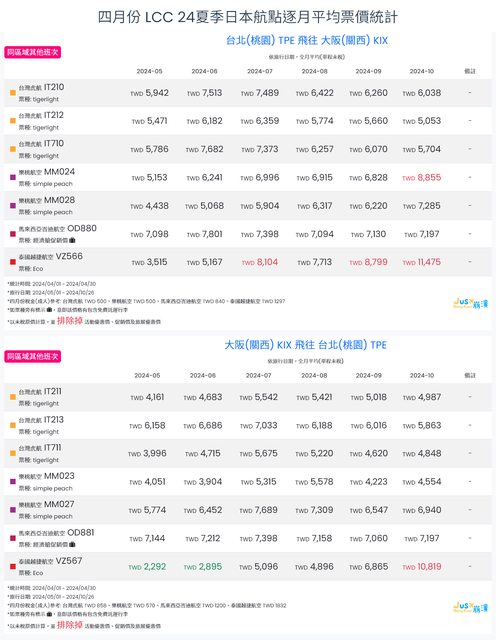The image size is (496, 640).
Task: Click the luggage icon under OD881
Action: click(72, 544)
